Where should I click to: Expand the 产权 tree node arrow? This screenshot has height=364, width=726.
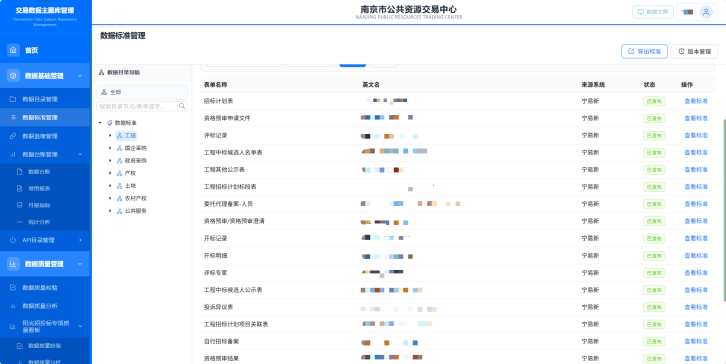coord(110,173)
